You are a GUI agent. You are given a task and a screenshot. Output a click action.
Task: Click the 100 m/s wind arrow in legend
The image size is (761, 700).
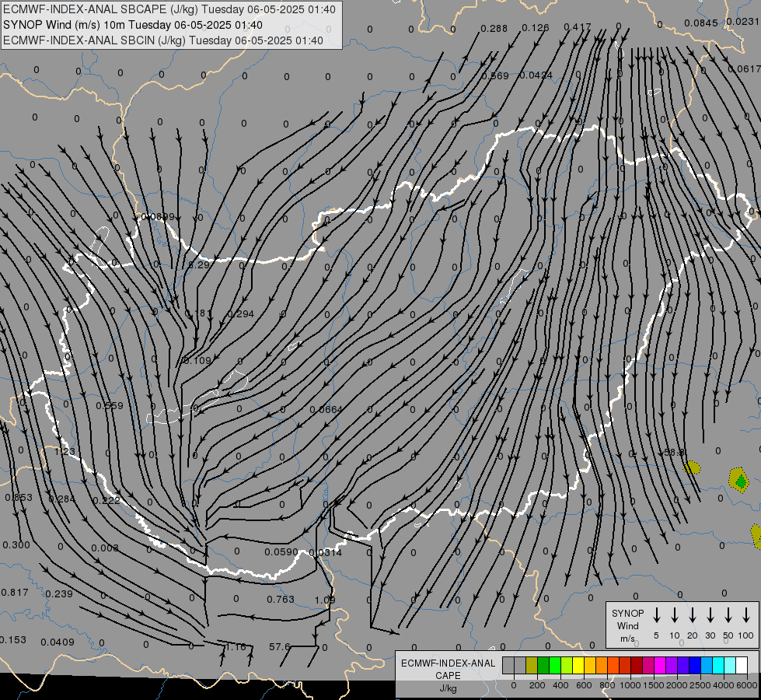tap(746, 615)
